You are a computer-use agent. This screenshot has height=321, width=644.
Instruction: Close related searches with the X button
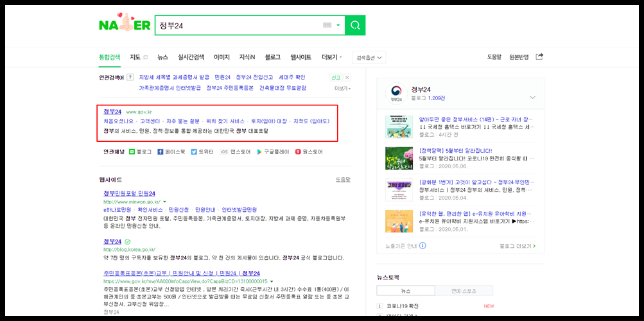[347, 78]
